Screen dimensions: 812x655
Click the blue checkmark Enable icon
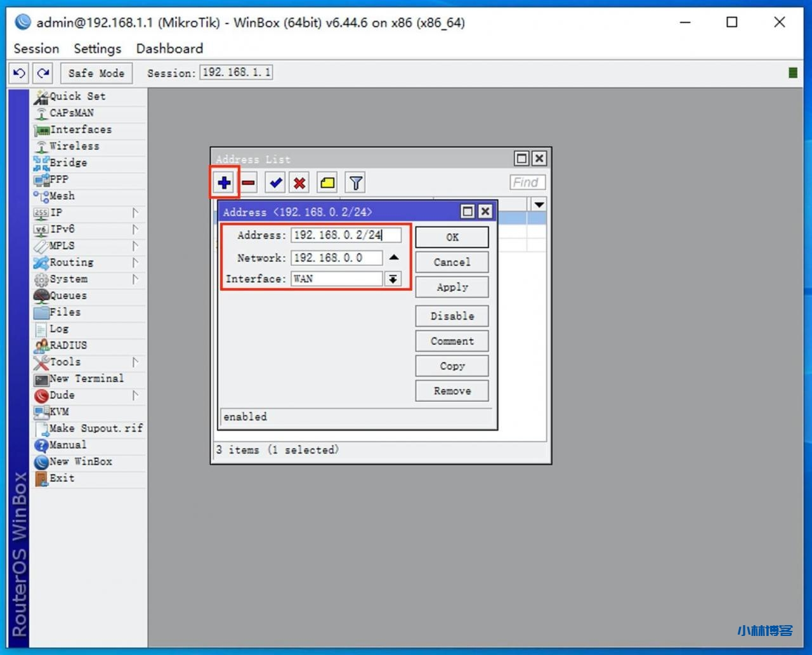[x=275, y=183]
